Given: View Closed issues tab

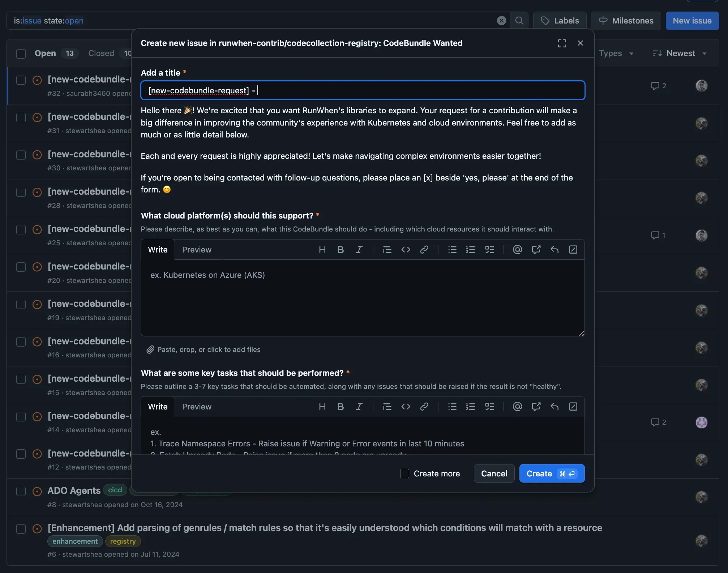Looking at the screenshot, I should (101, 53).
